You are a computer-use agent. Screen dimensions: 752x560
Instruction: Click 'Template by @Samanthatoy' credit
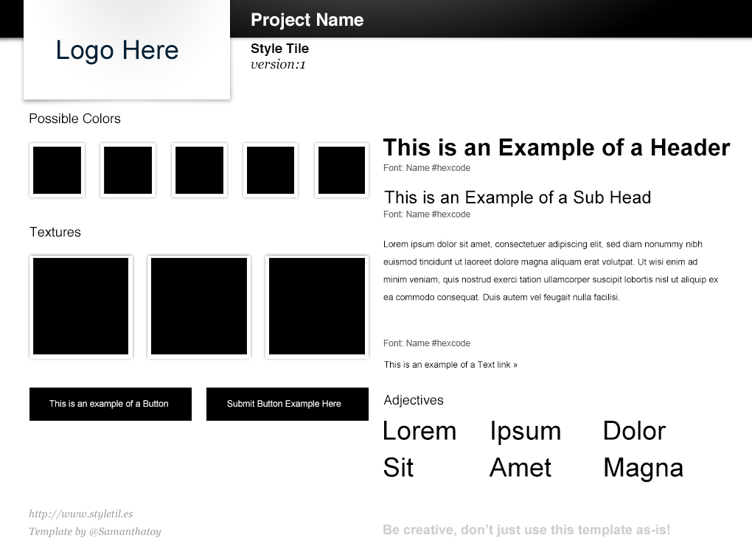(x=95, y=532)
